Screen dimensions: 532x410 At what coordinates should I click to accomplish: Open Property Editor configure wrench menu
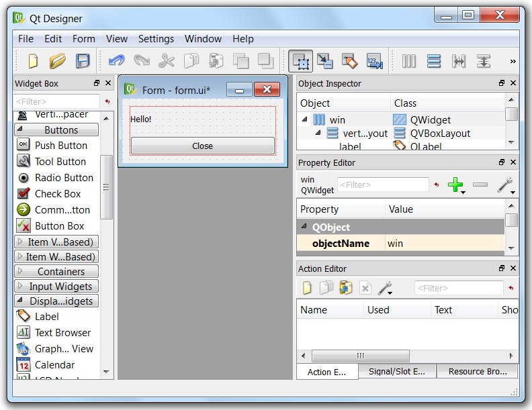(x=506, y=185)
